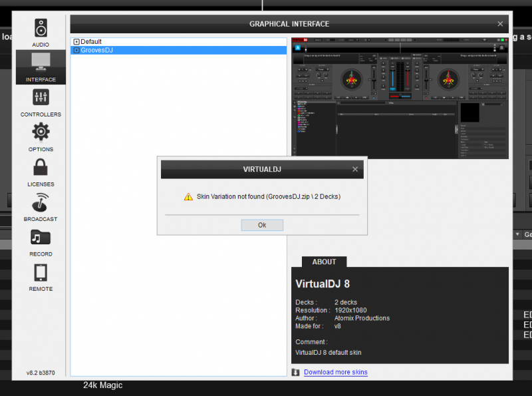This screenshot has height=396, width=532.
Task: Click the Licenses label in the sidebar
Action: (x=41, y=184)
